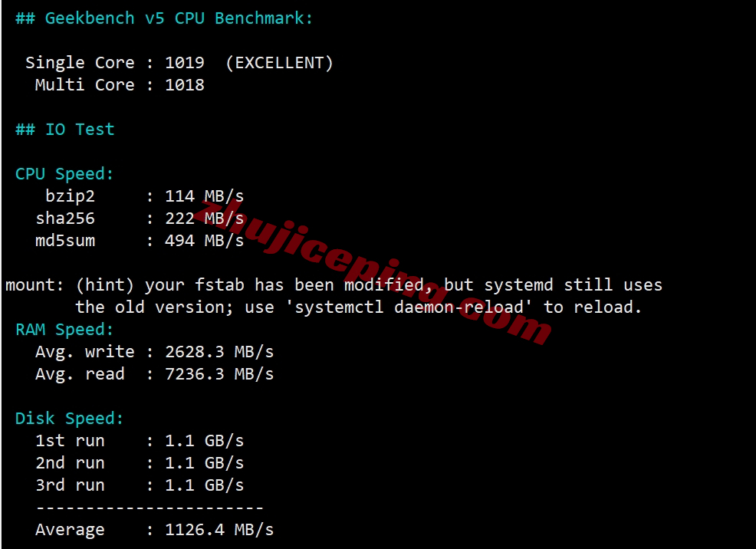Click the IO Test heading

click(x=64, y=129)
